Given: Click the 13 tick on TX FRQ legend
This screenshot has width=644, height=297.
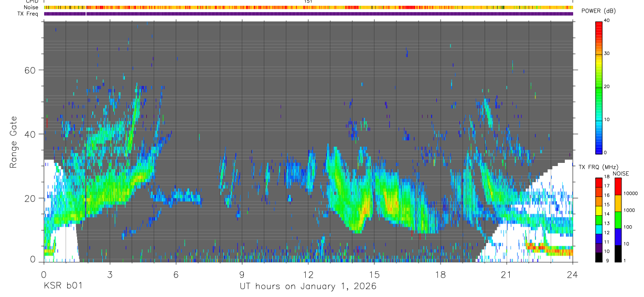Looking at the screenshot, I should pos(607,224).
